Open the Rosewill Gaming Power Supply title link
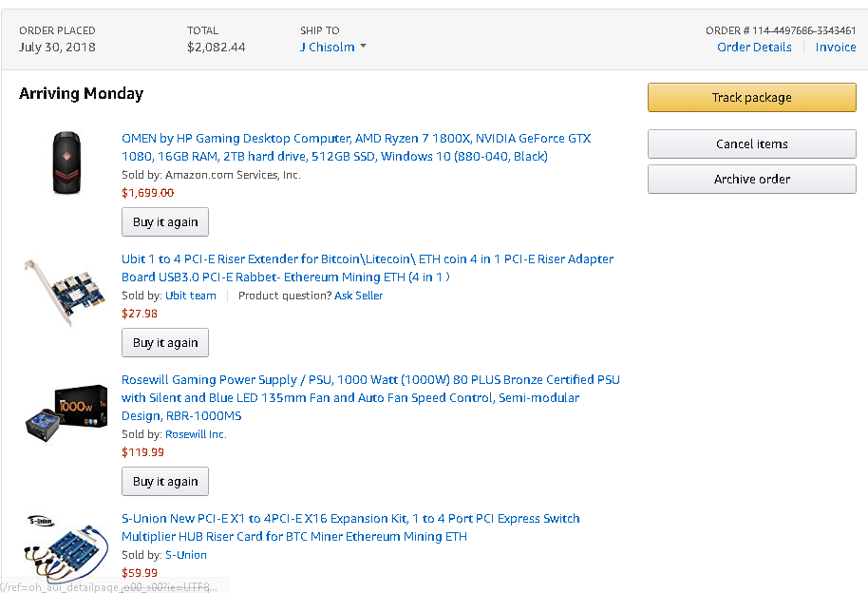The width and height of the screenshot is (868, 593). pyautogui.click(x=370, y=380)
